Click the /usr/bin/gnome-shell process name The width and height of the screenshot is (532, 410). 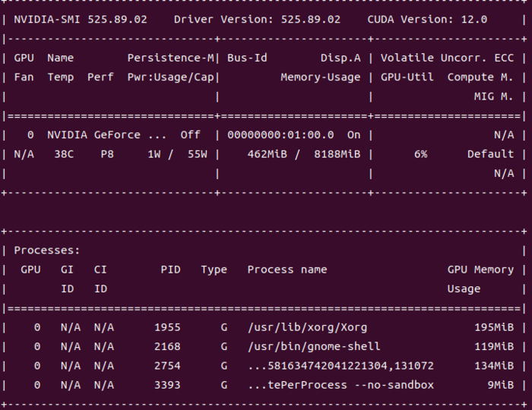314,347
